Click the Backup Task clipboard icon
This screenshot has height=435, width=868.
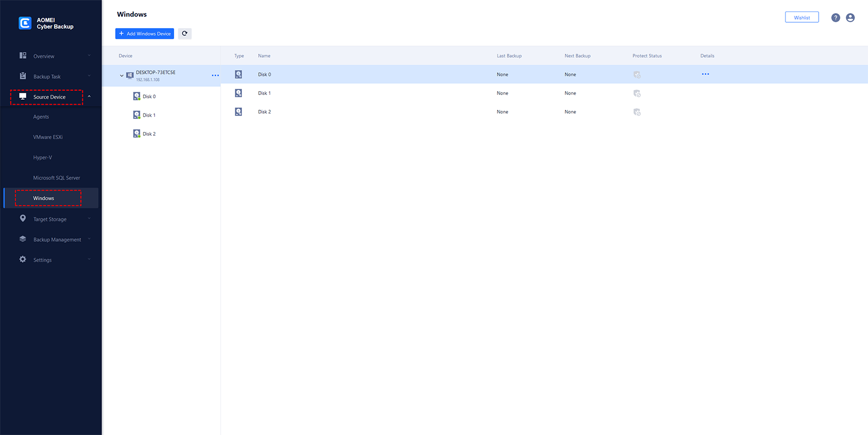coord(23,76)
